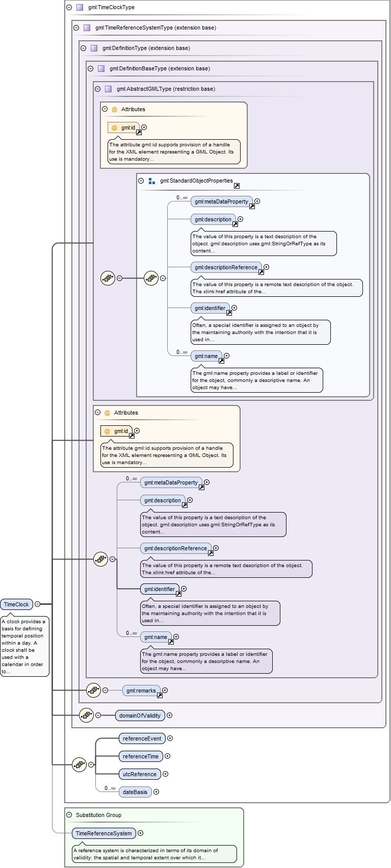Image resolution: width=391 pixels, height=868 pixels.
Task: Expand the referenceEvent element
Action: point(170,738)
